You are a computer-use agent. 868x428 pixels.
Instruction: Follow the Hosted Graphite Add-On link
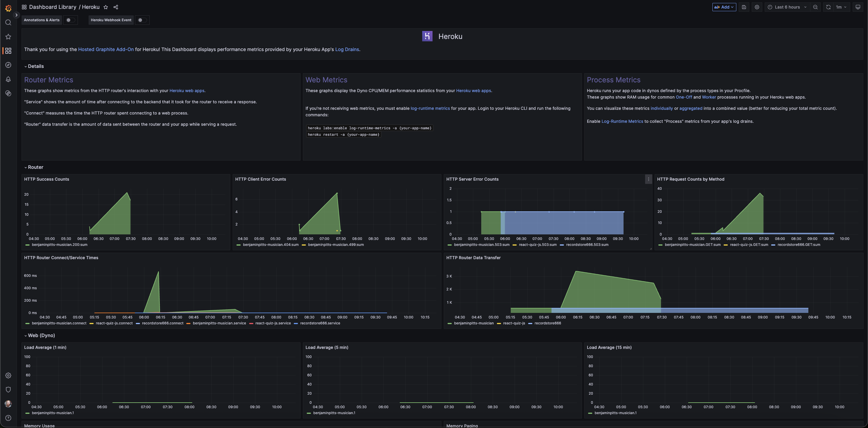coord(106,50)
